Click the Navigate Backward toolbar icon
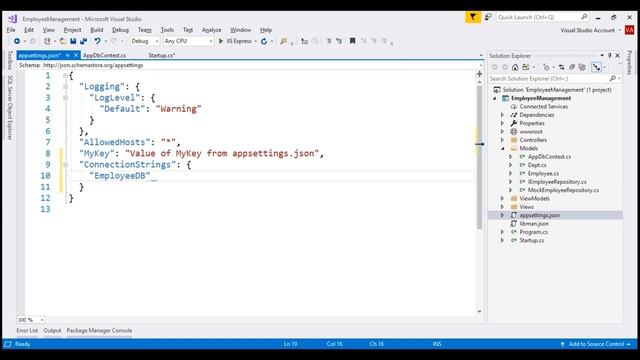 coord(17,41)
